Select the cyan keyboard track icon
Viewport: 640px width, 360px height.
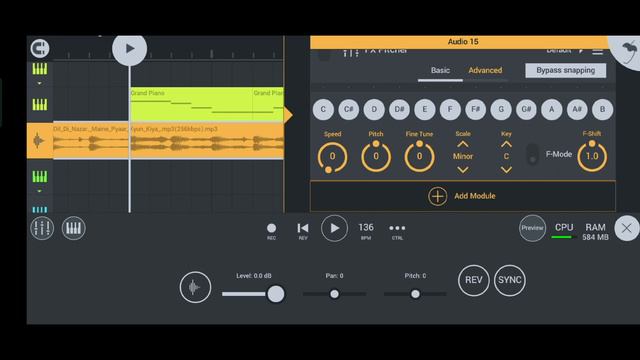[x=40, y=210]
